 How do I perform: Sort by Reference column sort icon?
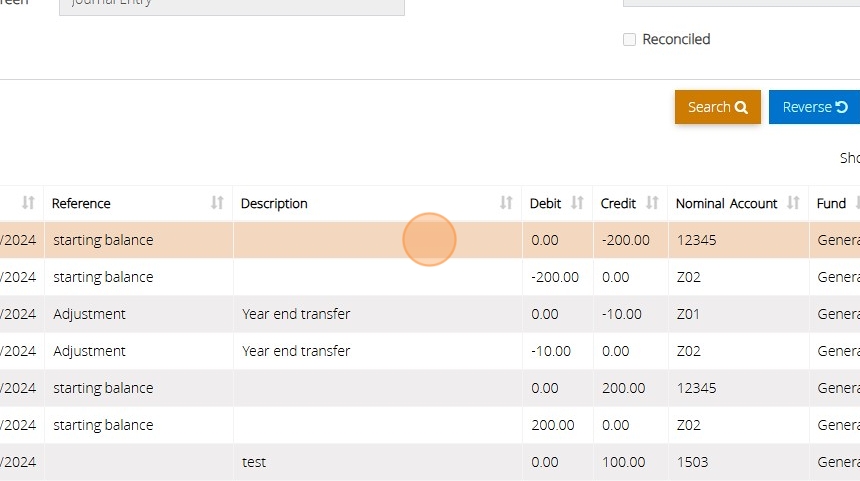pos(217,203)
